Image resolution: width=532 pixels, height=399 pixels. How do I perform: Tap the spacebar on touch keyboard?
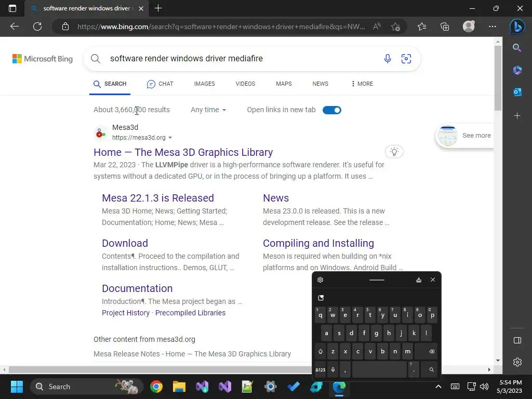[379, 369]
